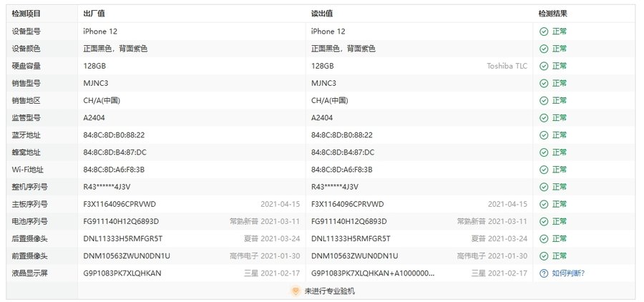Click the 电池序列号 row label
644x302 pixels.
pyautogui.click(x=29, y=221)
